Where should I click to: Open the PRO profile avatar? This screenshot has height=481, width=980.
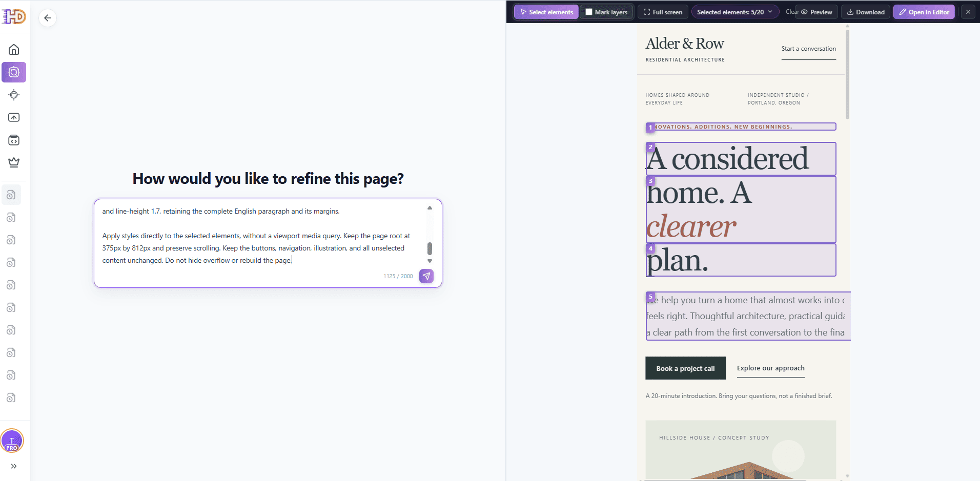click(x=12, y=441)
